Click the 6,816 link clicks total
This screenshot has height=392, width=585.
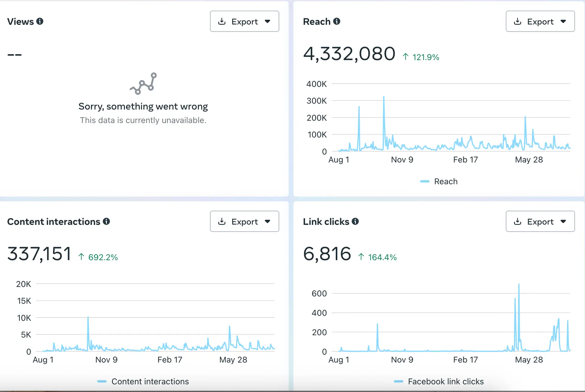tap(327, 254)
